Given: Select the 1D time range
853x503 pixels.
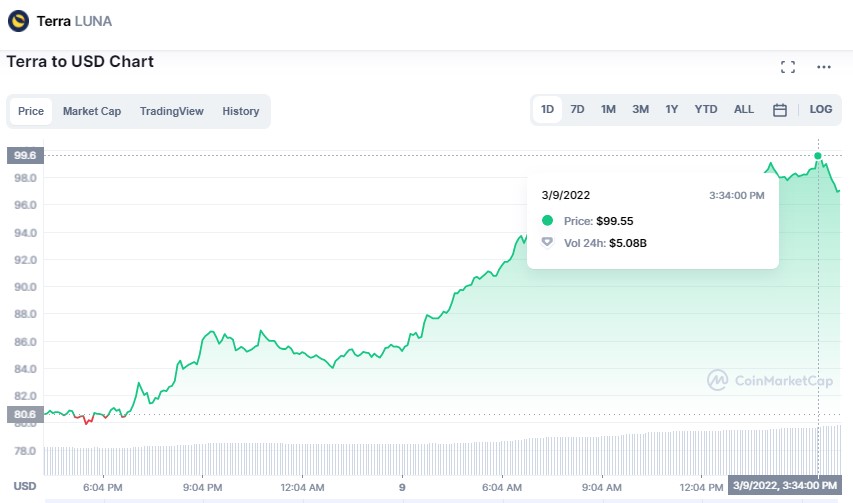Looking at the screenshot, I should tap(548, 110).
